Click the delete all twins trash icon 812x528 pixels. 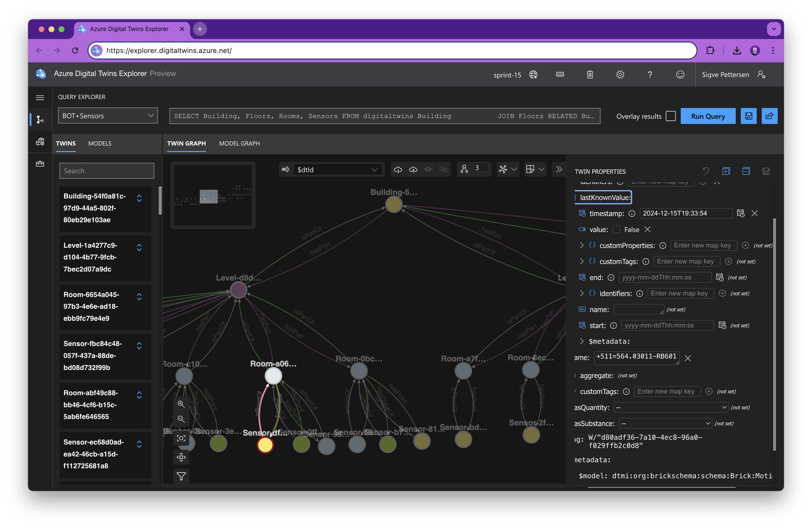[x=590, y=74]
